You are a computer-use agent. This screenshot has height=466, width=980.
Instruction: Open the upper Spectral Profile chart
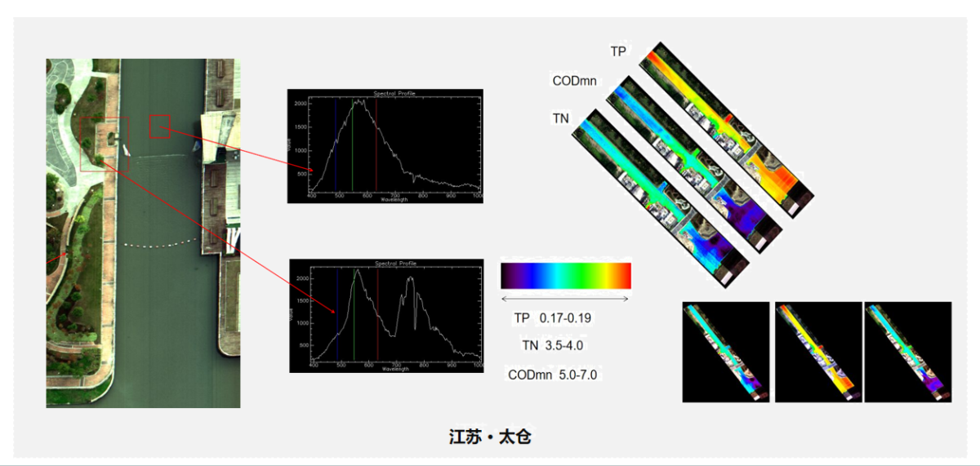[x=385, y=146]
